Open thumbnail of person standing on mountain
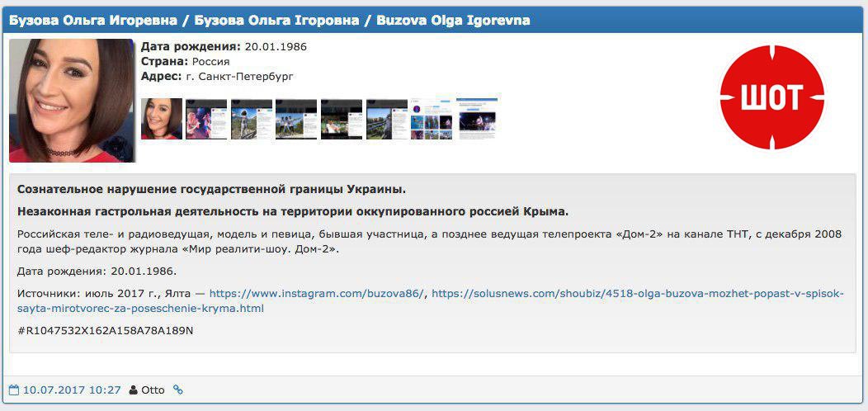 252,119
